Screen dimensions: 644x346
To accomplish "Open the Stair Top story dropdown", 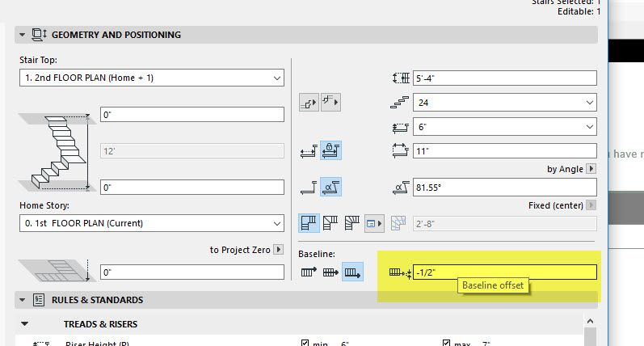I will pos(152,78).
